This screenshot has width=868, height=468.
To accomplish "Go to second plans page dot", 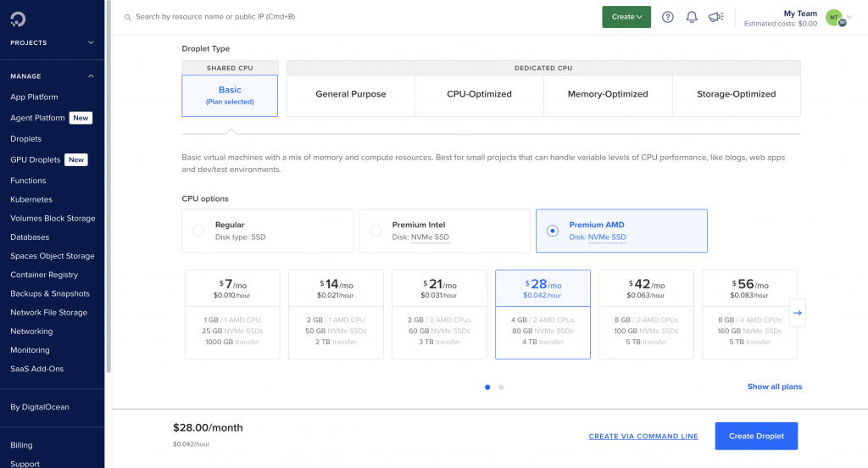I will point(501,387).
